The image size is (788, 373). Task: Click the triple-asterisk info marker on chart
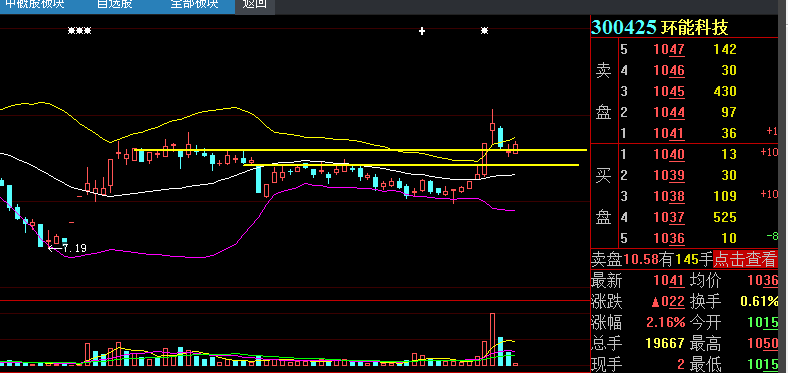click(x=79, y=31)
